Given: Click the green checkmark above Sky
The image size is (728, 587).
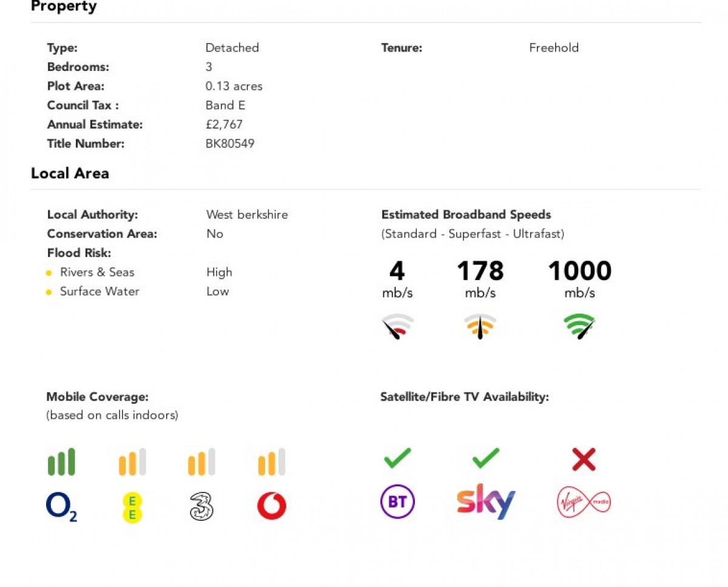Looking at the screenshot, I should (486, 458).
